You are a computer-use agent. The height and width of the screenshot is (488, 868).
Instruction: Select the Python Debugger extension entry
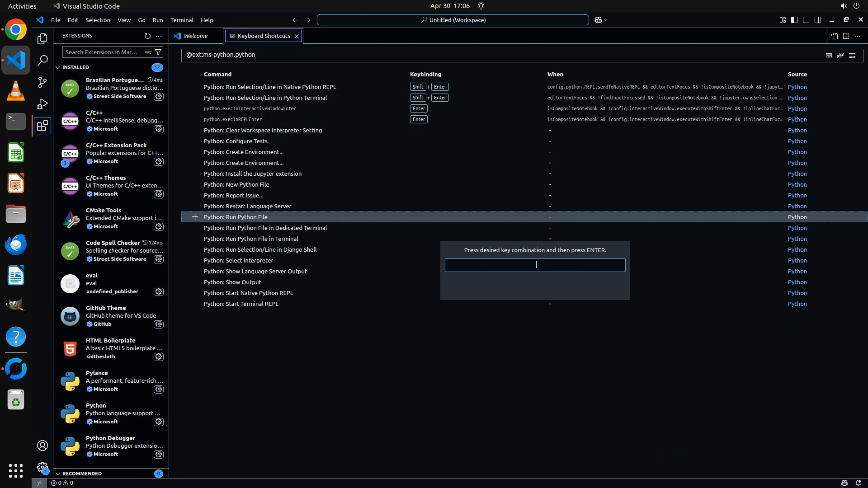click(x=111, y=446)
